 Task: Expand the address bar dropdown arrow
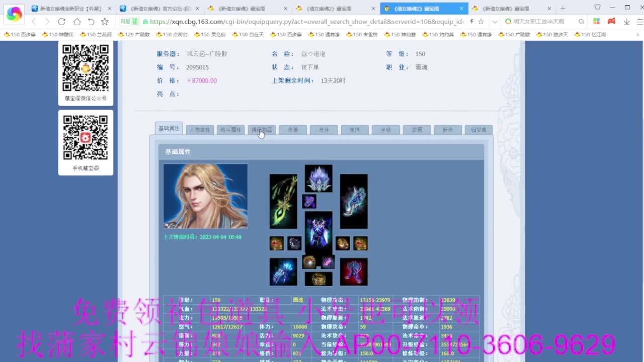pyautogui.click(x=495, y=22)
